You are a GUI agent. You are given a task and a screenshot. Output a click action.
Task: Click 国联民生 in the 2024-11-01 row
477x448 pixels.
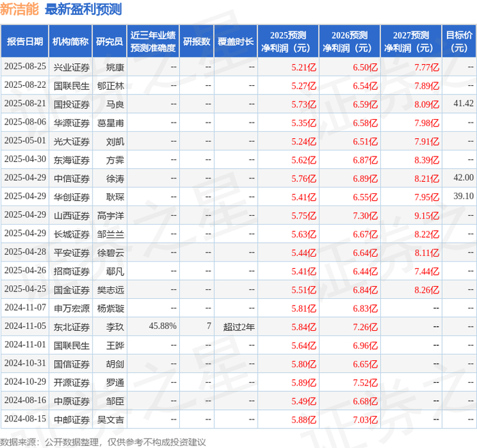pos(72,345)
